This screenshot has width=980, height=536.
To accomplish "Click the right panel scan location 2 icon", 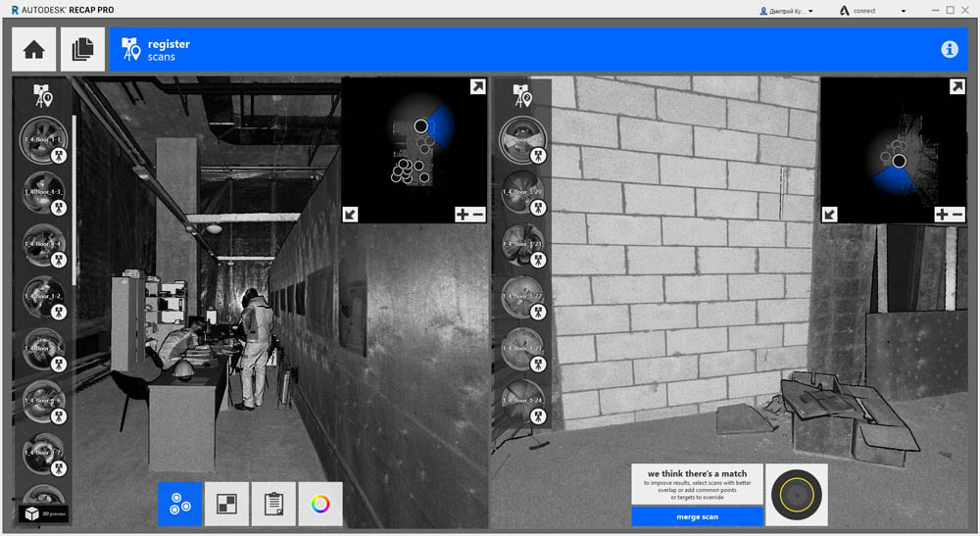I will (x=522, y=96).
